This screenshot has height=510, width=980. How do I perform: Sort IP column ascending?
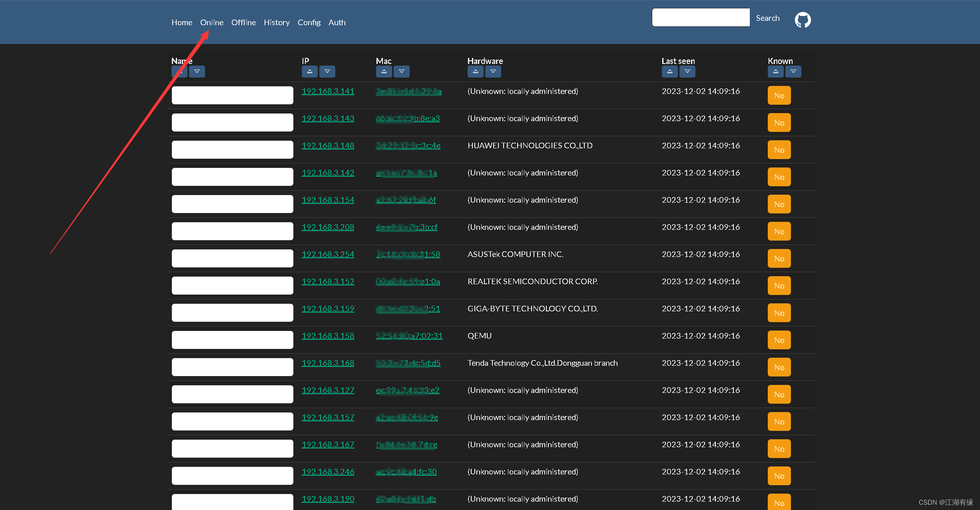[309, 72]
